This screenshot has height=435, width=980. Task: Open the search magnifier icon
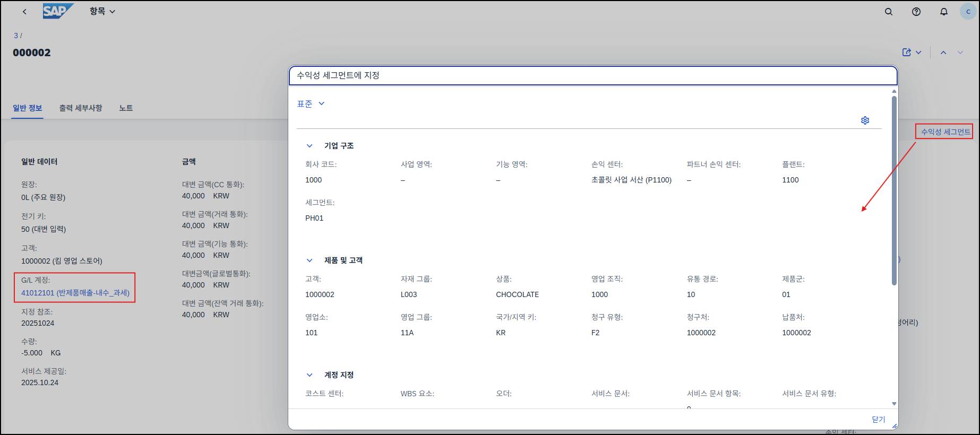coord(889,12)
